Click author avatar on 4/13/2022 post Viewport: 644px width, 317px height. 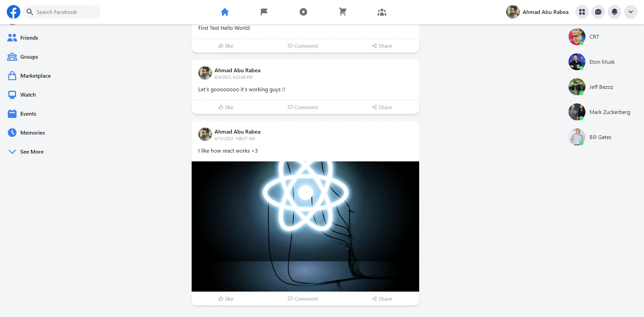[x=205, y=134]
